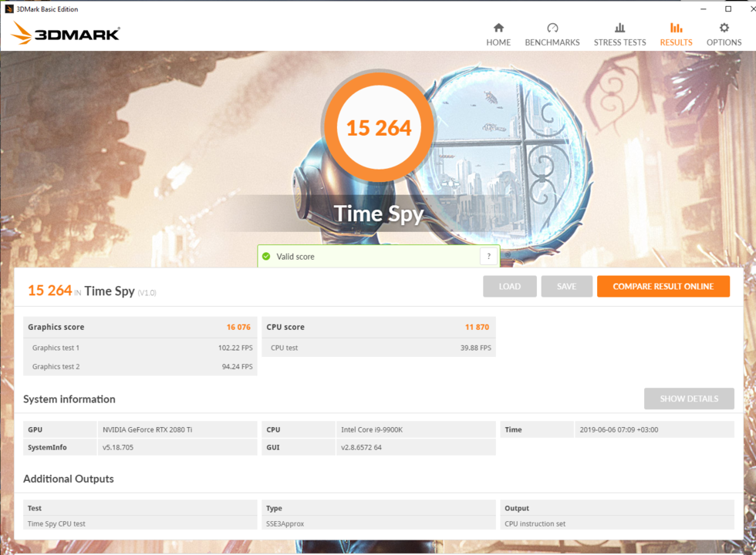Click CPU test result 39.88 FPS
The width and height of the screenshot is (756, 555).
476,348
